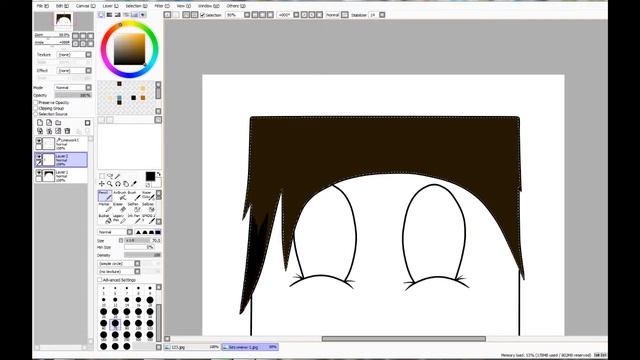Adjust the brush Density slider
Screen dimensions: 640x360
click(x=142, y=255)
